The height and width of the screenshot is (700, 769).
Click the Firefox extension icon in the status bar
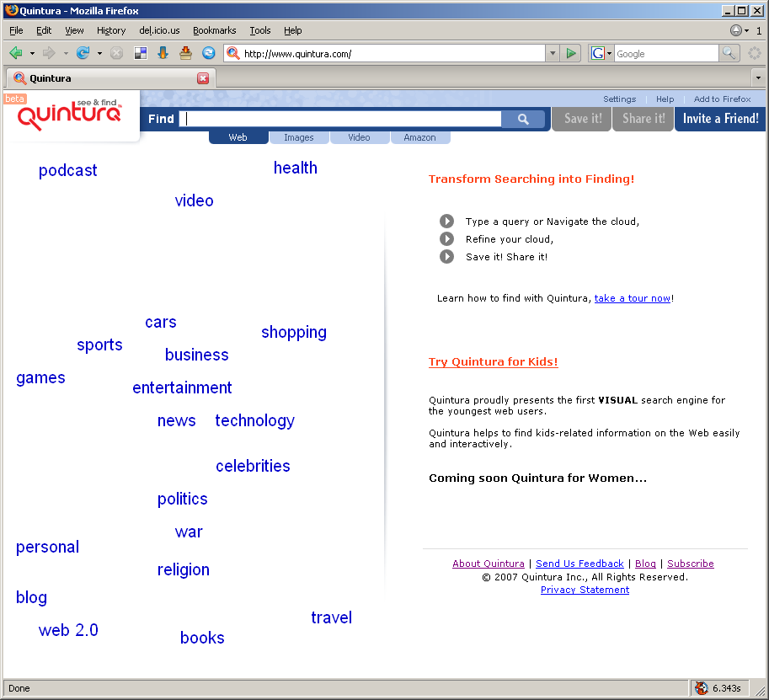702,688
